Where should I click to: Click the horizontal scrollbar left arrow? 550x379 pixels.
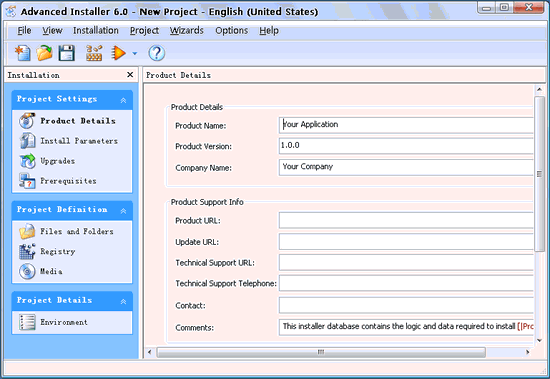(x=150, y=352)
